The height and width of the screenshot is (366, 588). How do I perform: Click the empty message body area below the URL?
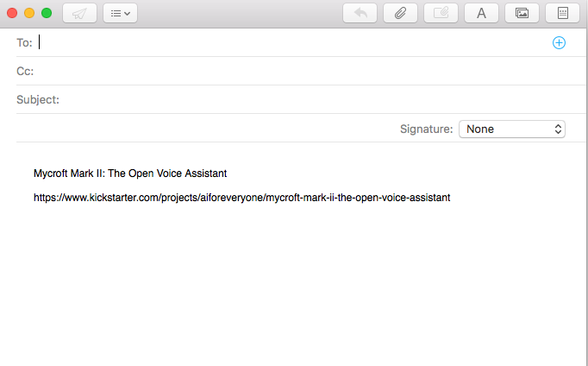pyautogui.click(x=293, y=285)
